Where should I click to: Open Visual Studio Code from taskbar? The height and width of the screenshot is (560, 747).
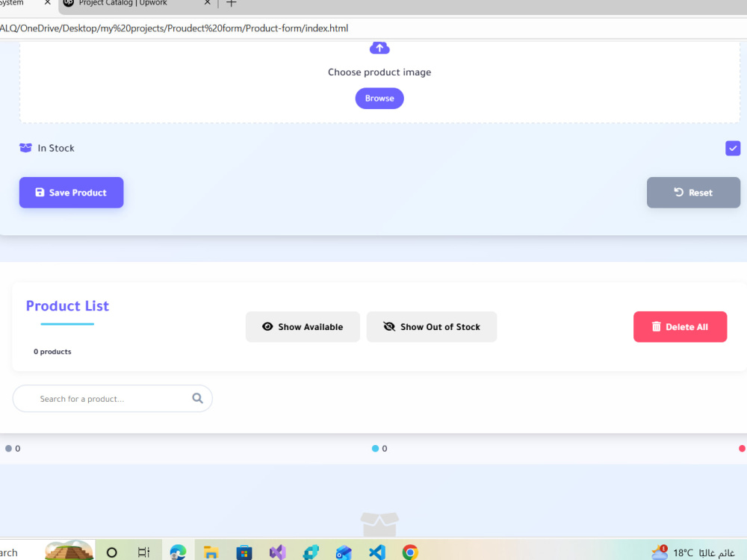(376, 553)
